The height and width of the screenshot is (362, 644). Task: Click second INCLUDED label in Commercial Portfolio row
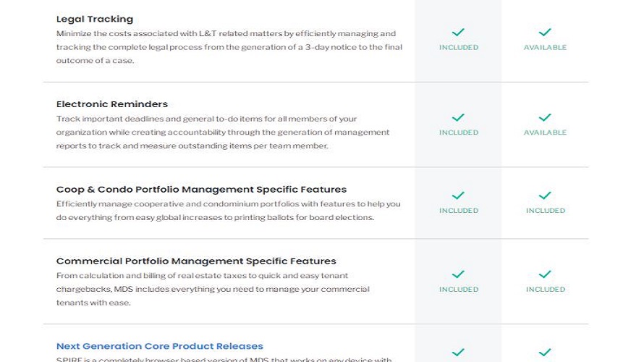(x=546, y=290)
